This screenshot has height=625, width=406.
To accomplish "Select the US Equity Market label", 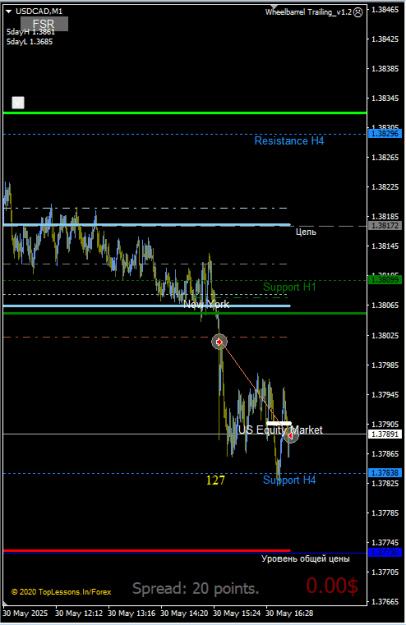I will (280, 430).
